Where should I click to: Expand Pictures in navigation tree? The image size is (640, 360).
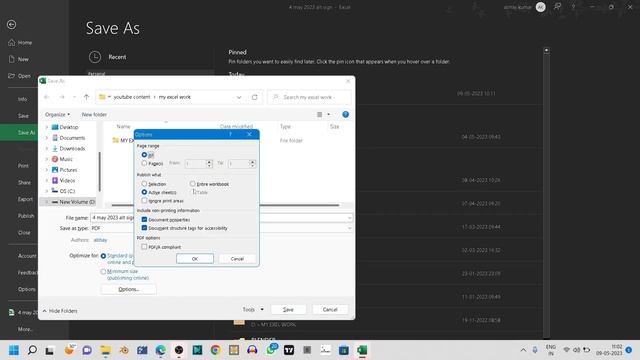tap(47, 170)
